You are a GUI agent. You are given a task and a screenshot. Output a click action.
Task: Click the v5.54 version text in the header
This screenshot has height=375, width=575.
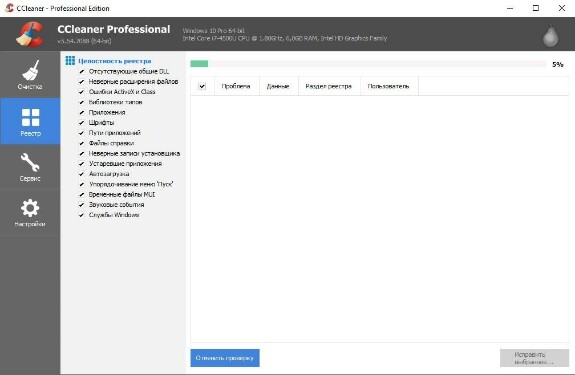(x=84, y=41)
